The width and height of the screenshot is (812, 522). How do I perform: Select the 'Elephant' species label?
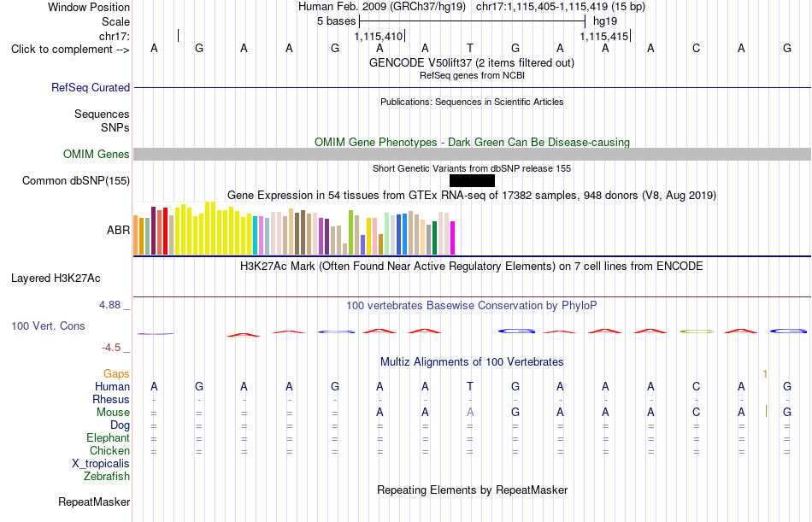pos(108,438)
